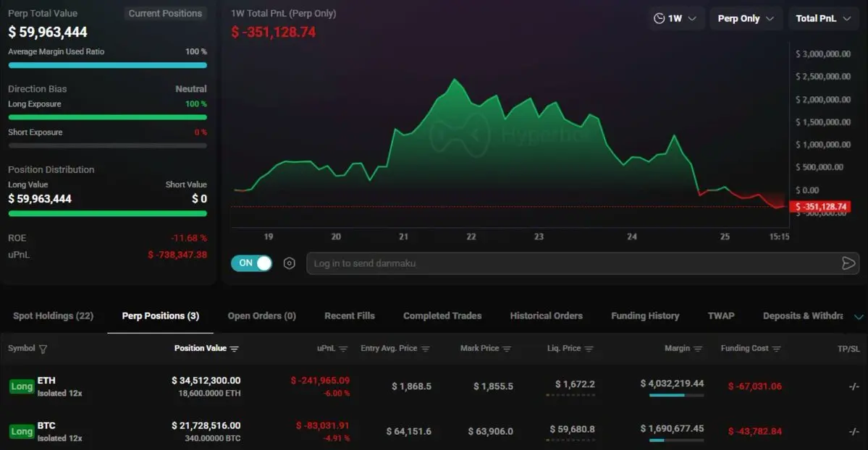
Task: Click Average Margin Used Ratio bar
Action: click(x=107, y=65)
